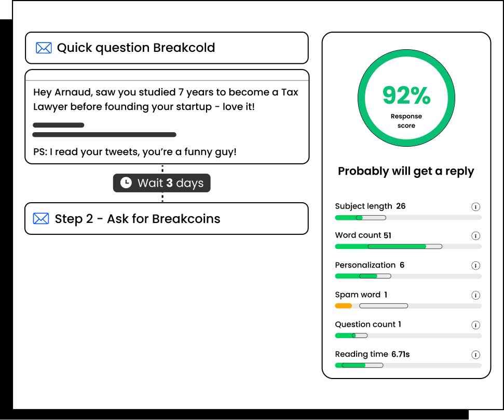Click the 92% response score circle
Image resolution: width=504 pixels, height=420 pixels.
(406, 98)
